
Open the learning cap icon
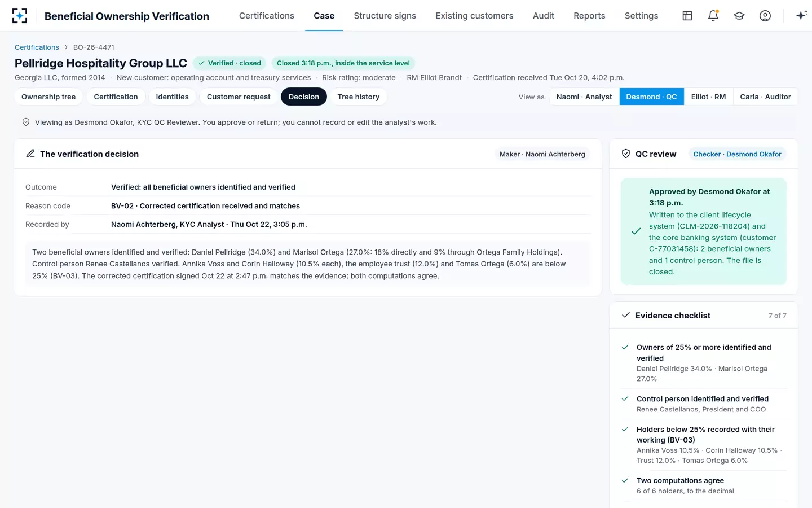coord(739,16)
